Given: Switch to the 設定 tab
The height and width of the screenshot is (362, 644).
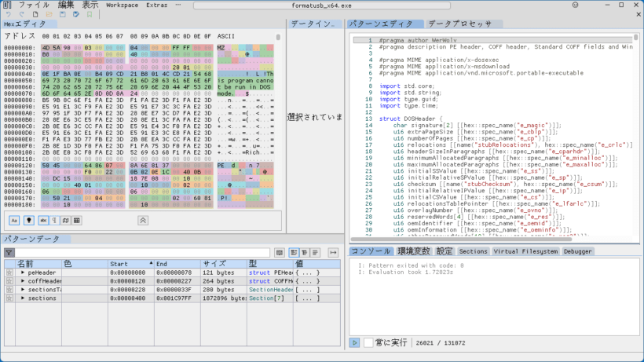Looking at the screenshot, I should (x=445, y=251).
